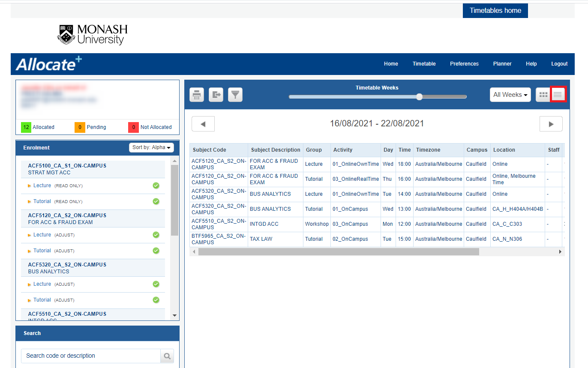Click the orange Pending count badge
Image resolution: width=588 pixels, height=368 pixels.
(x=80, y=127)
